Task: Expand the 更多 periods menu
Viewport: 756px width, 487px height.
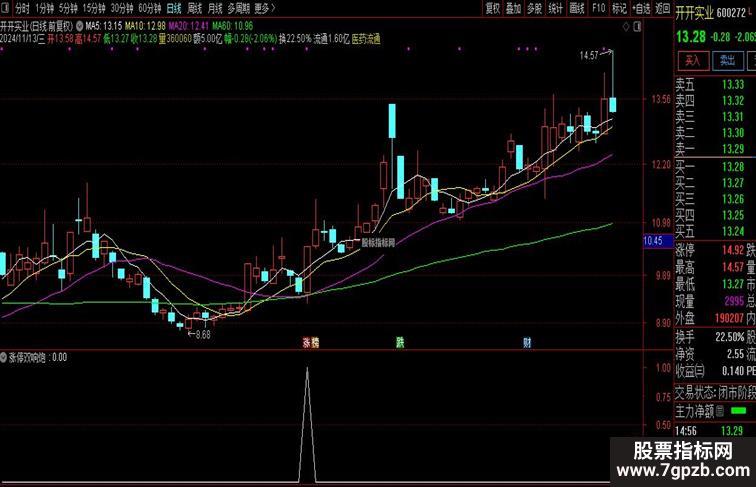Action: (x=265, y=8)
